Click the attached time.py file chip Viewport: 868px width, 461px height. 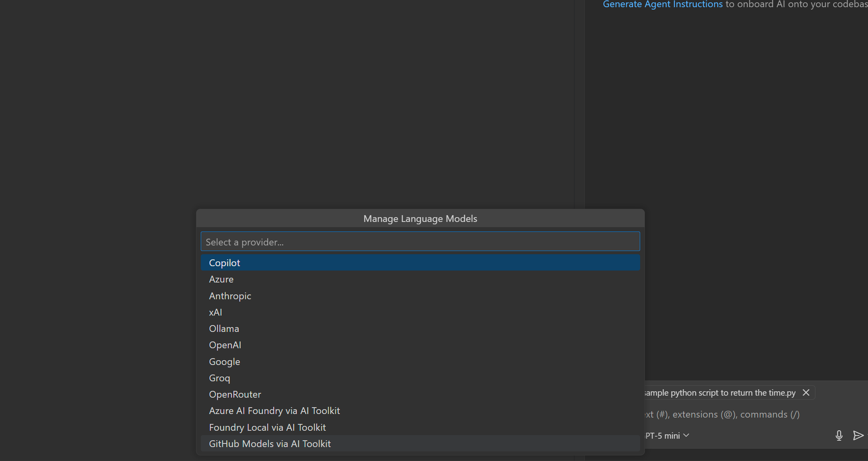(719, 393)
